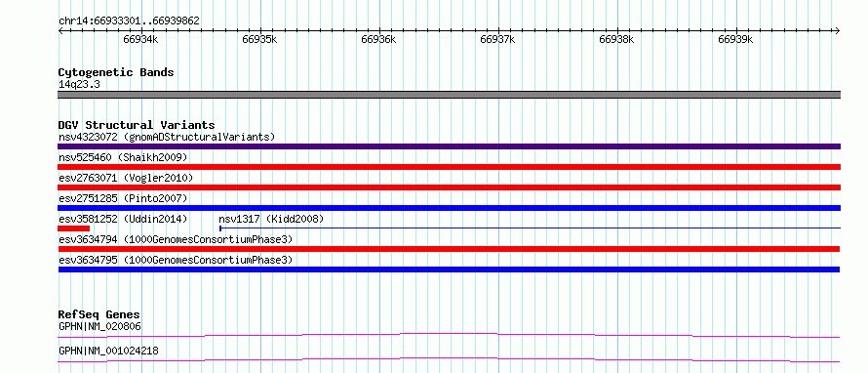
Task: Click the GPHN|NM_020806 gene label
Action: [x=99, y=326]
